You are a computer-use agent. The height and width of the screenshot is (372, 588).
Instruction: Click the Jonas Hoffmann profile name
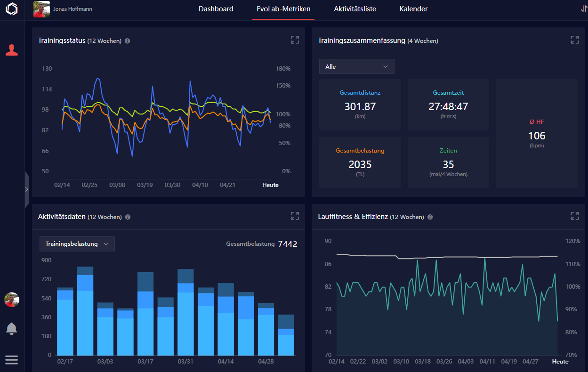(72, 9)
